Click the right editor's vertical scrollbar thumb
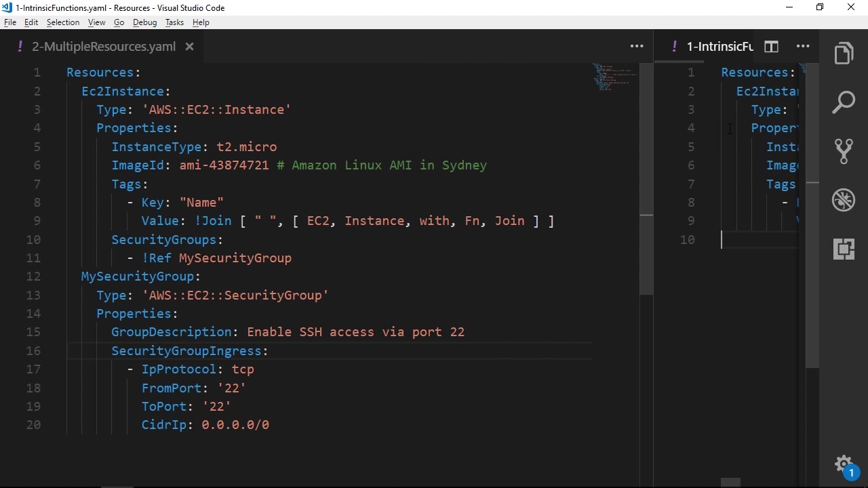 (x=812, y=216)
